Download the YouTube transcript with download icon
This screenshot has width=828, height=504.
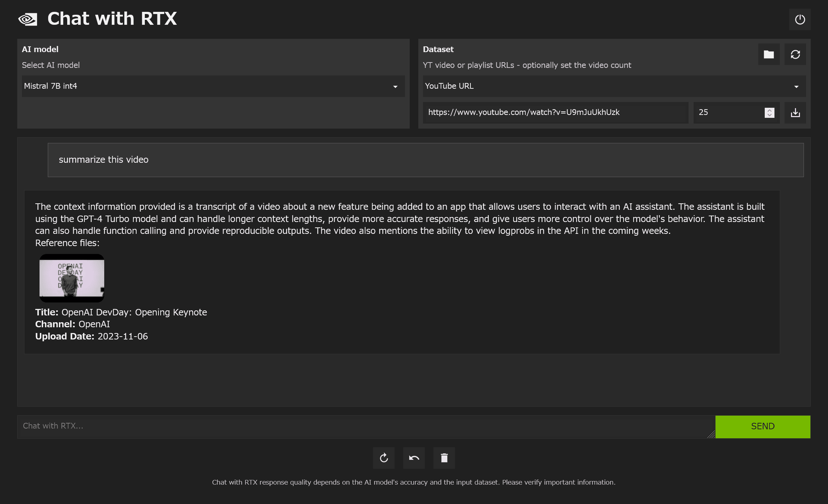(x=795, y=113)
